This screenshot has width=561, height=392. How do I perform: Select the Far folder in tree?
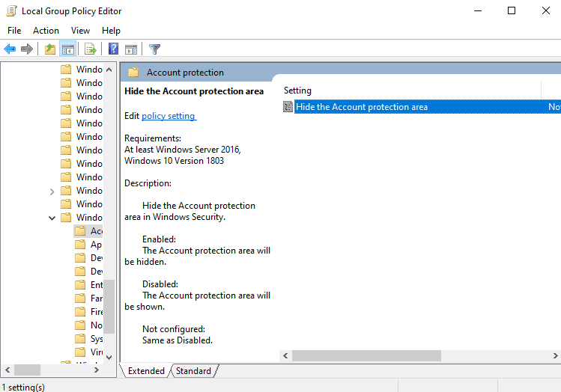(x=88, y=298)
